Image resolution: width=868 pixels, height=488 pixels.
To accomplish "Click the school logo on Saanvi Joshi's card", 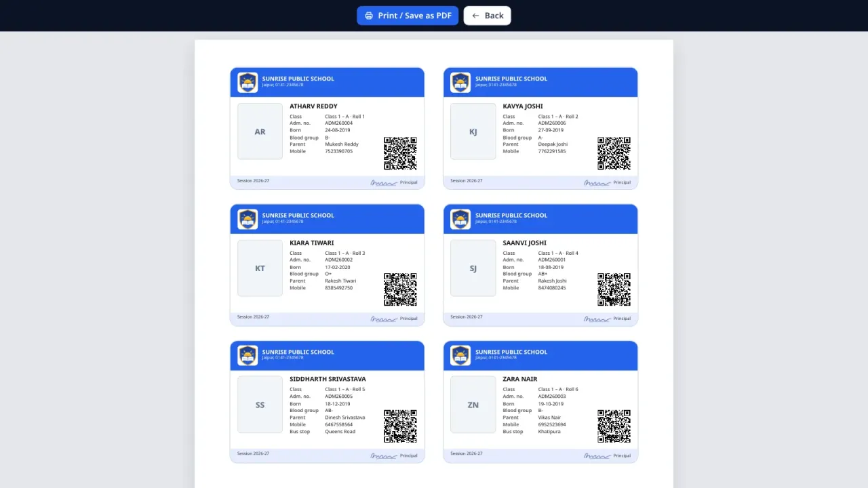I will tap(460, 219).
